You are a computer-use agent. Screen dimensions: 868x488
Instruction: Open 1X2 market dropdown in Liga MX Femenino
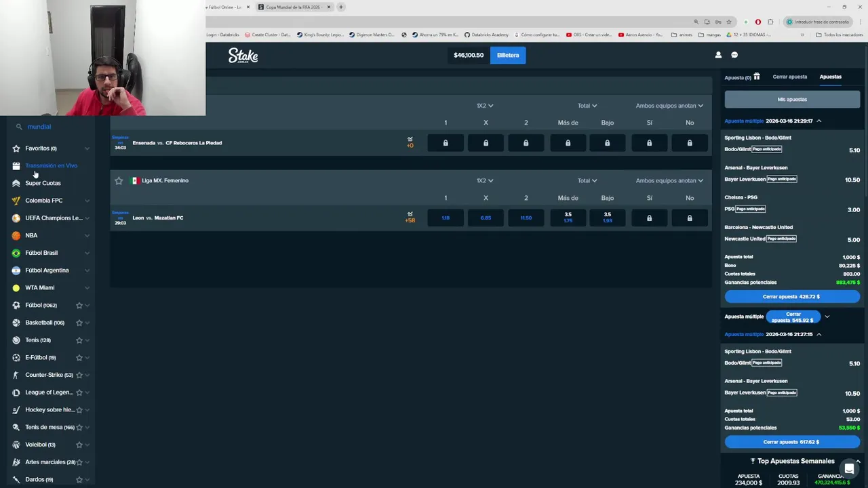click(x=485, y=181)
